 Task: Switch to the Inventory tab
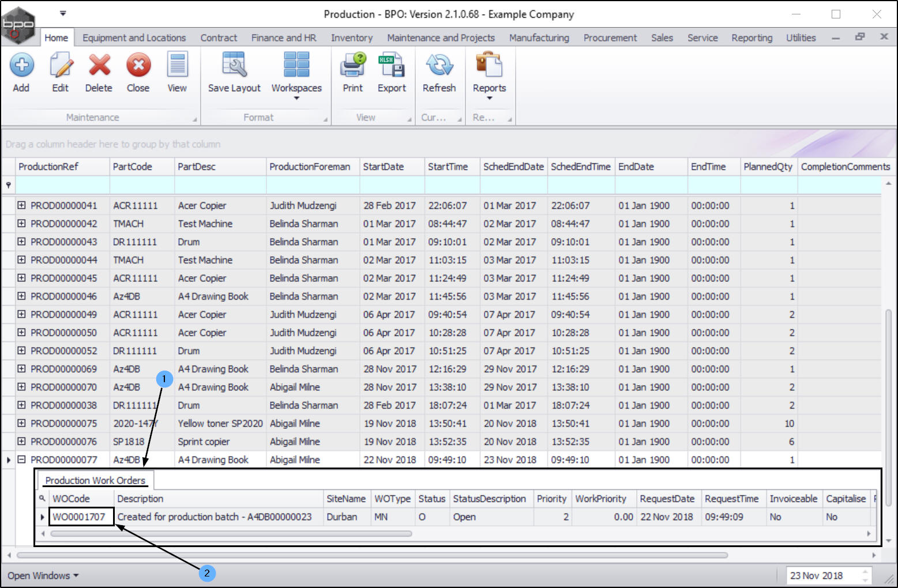pyautogui.click(x=351, y=37)
